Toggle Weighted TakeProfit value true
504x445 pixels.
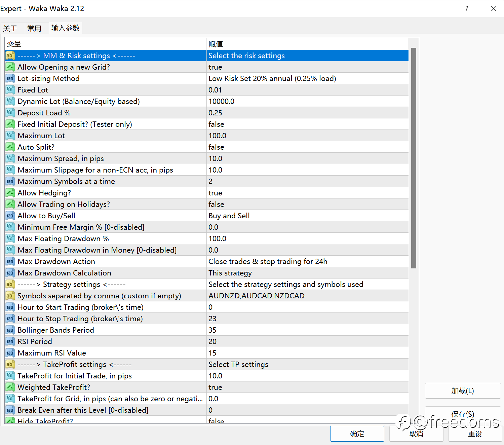point(308,387)
